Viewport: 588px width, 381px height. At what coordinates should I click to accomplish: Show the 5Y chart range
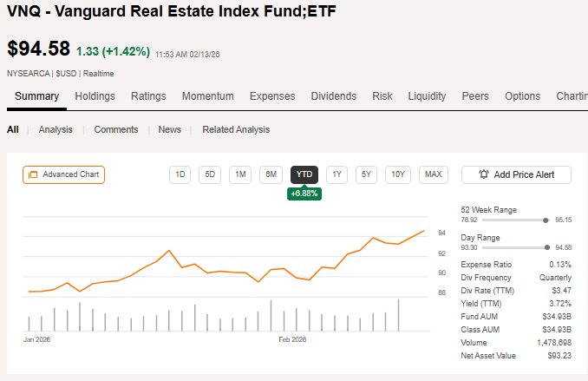pos(367,174)
